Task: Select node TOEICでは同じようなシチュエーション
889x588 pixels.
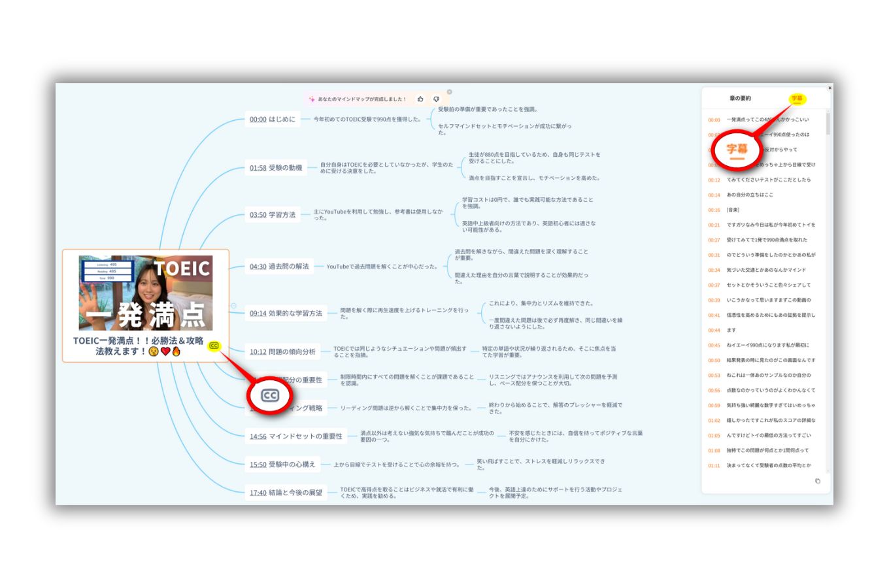Action: coord(400,352)
